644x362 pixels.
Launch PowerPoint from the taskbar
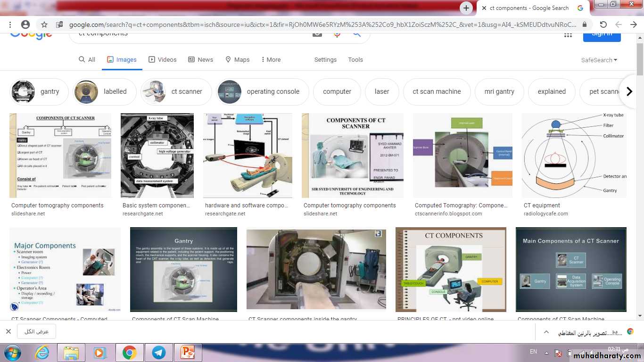coord(187,353)
